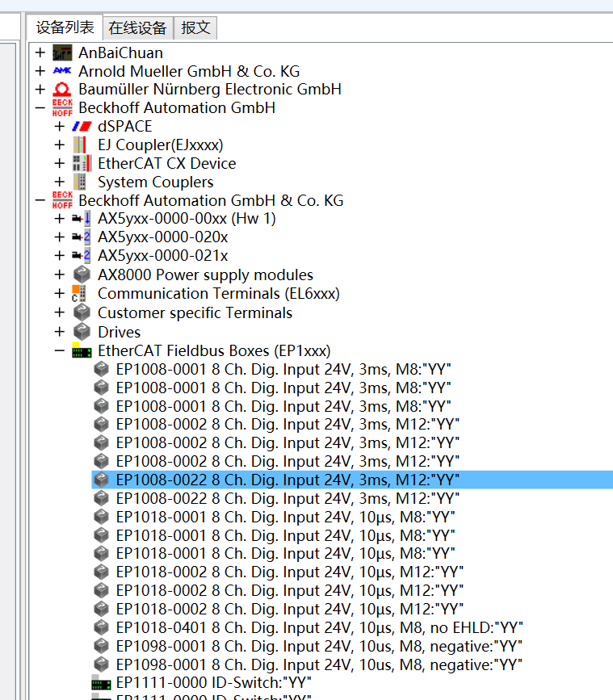Expand the System Couplers group
The image size is (613, 700).
pos(60,182)
